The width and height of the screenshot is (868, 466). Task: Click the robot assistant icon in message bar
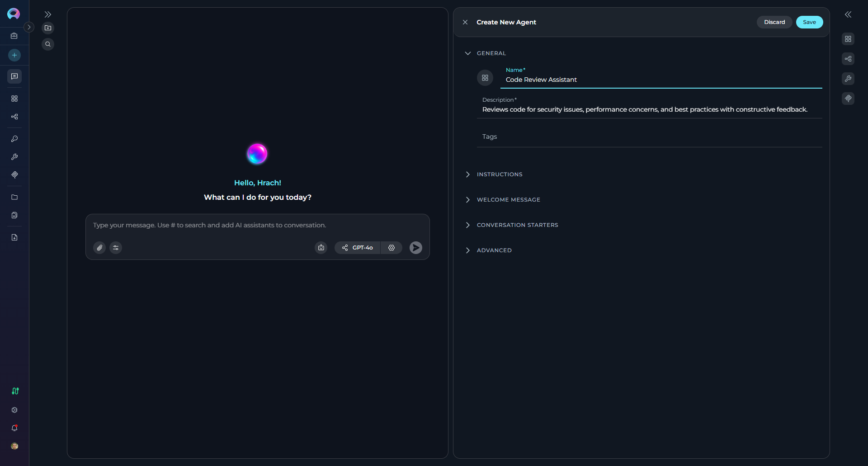[x=321, y=248]
